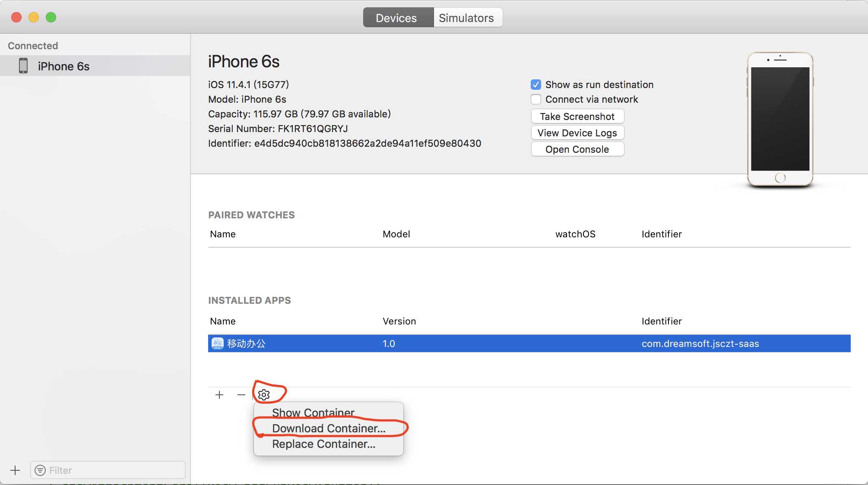Screen dimensions: 868x485
Task: Click the 移动办公 app icon in list
Action: coord(217,343)
